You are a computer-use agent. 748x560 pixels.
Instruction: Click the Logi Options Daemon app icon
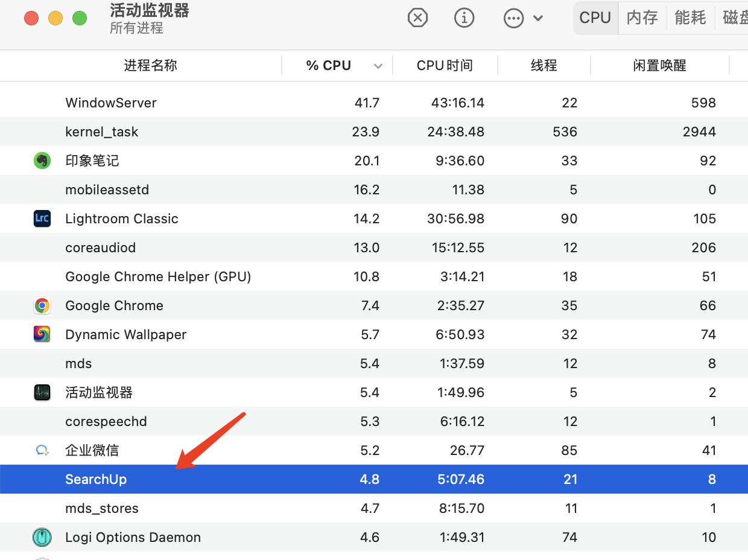(x=42, y=537)
